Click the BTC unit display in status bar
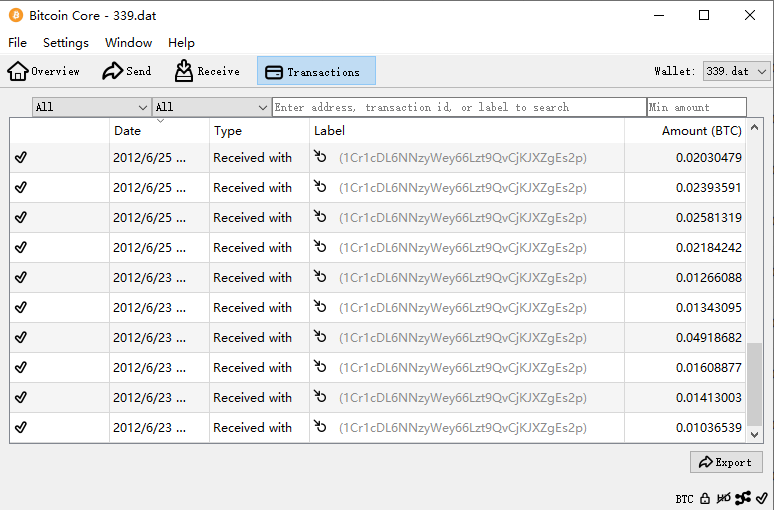Viewport: 774px width, 510px height. (684, 498)
